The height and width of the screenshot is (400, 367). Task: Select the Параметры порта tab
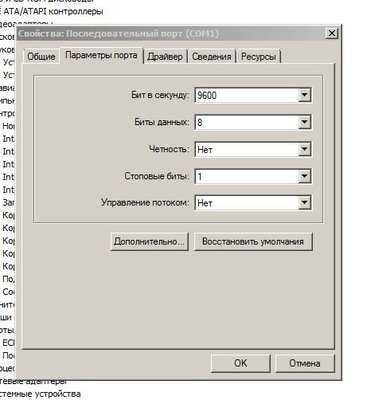(x=101, y=55)
